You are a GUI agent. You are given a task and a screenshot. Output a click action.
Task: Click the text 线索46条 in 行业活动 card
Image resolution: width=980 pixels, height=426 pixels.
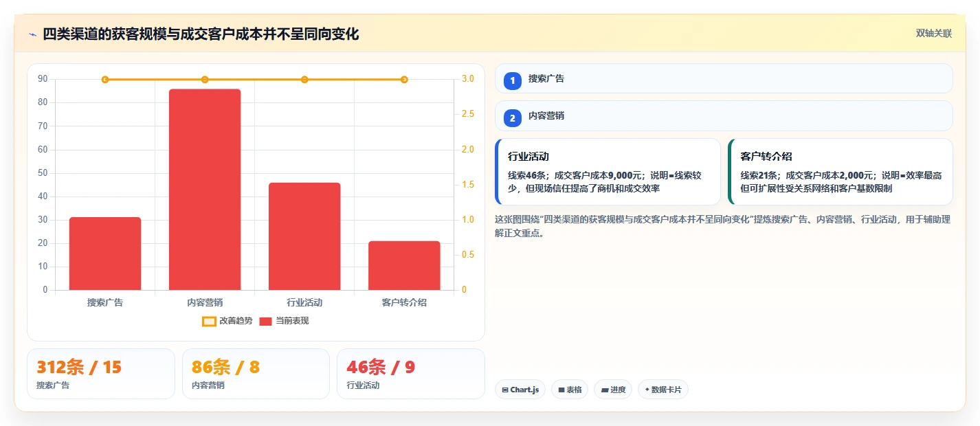pos(528,175)
